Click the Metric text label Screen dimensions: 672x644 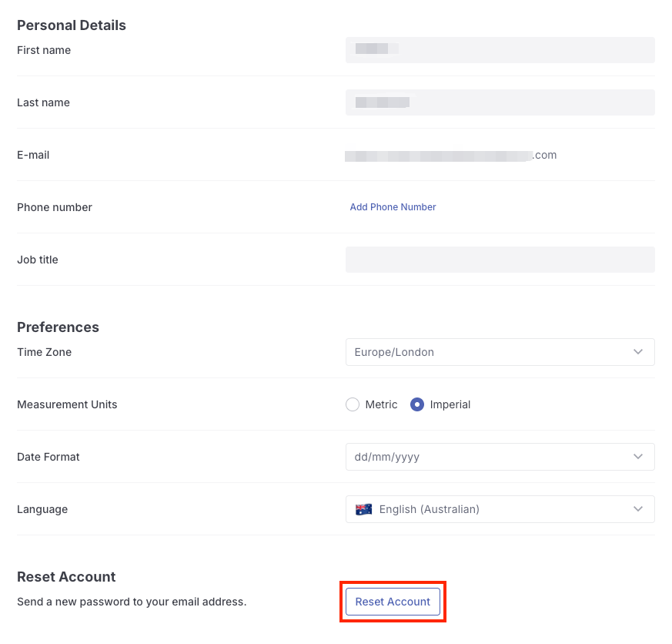pos(381,404)
